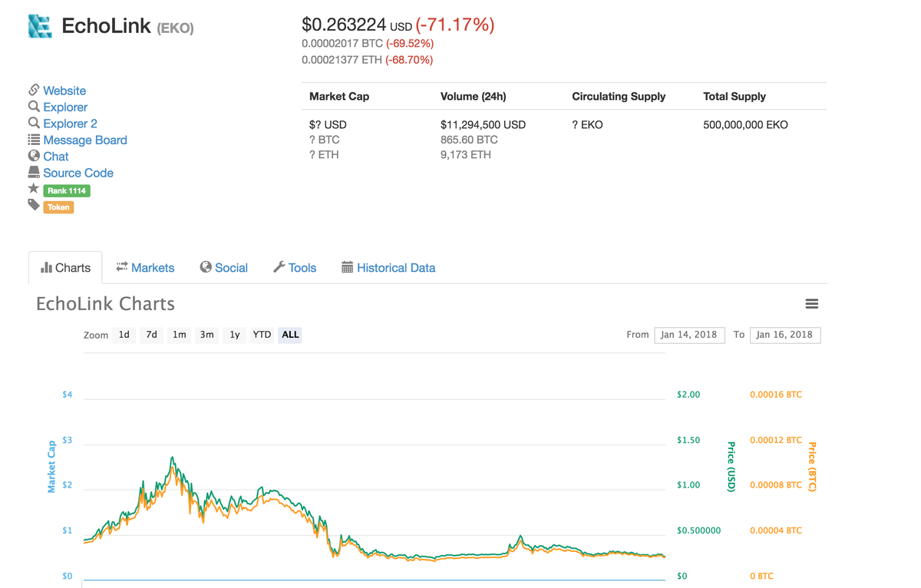Click the $2.00 price axis value

pyautogui.click(x=688, y=395)
